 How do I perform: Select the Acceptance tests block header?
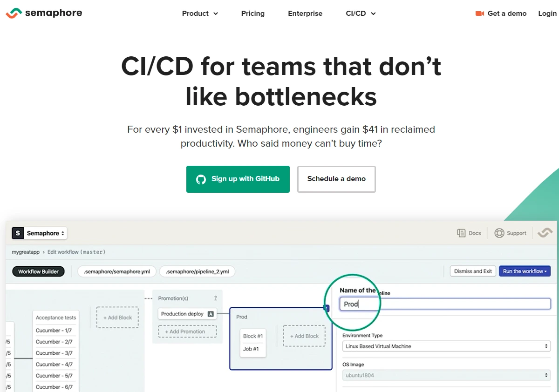point(56,318)
